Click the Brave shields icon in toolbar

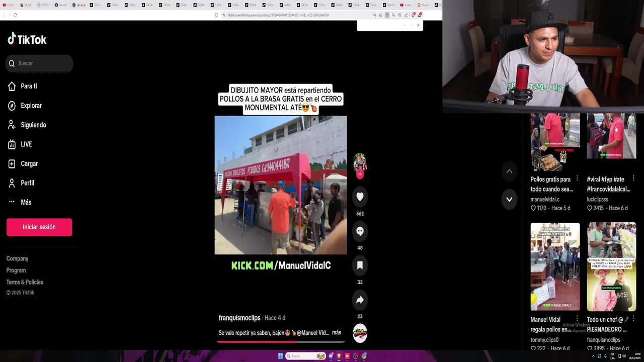point(414,15)
